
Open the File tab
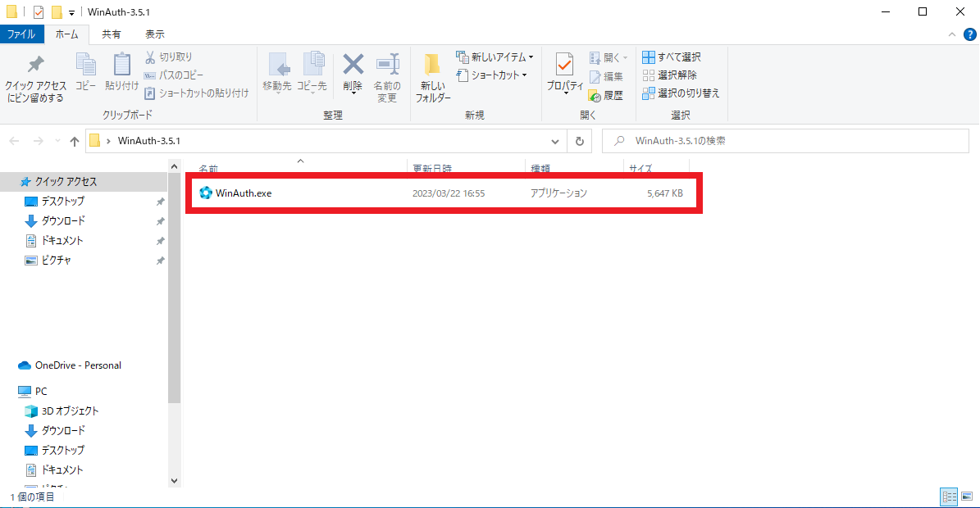coord(21,34)
